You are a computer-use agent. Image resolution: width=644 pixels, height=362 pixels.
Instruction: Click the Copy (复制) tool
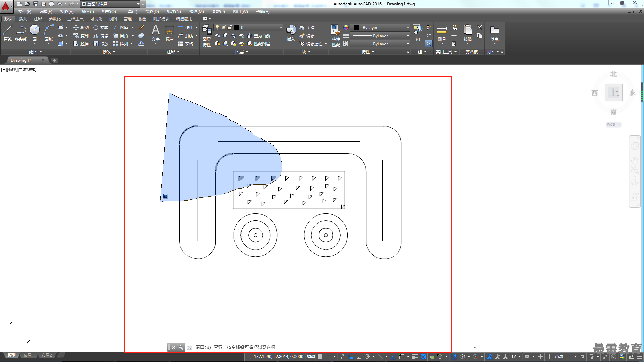click(x=81, y=36)
